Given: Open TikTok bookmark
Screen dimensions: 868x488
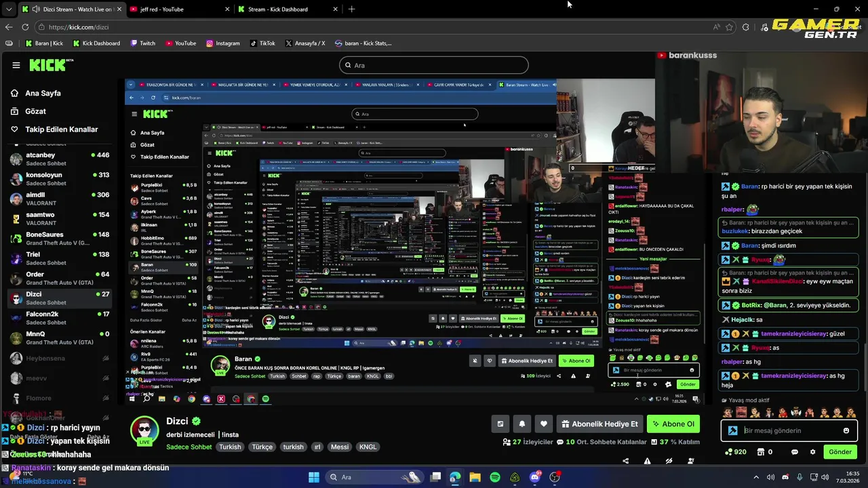Looking at the screenshot, I should 262,43.
